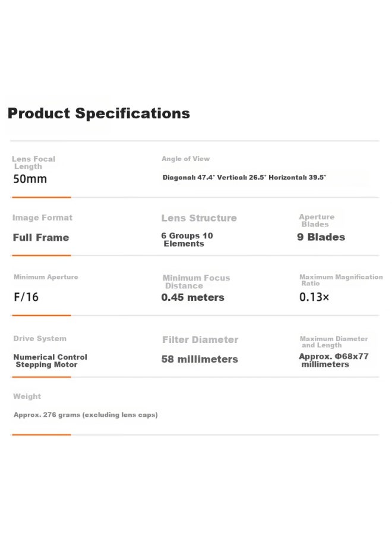Select the 6 Groups 10 Elements text
The height and width of the screenshot is (535, 392).
[187, 240]
